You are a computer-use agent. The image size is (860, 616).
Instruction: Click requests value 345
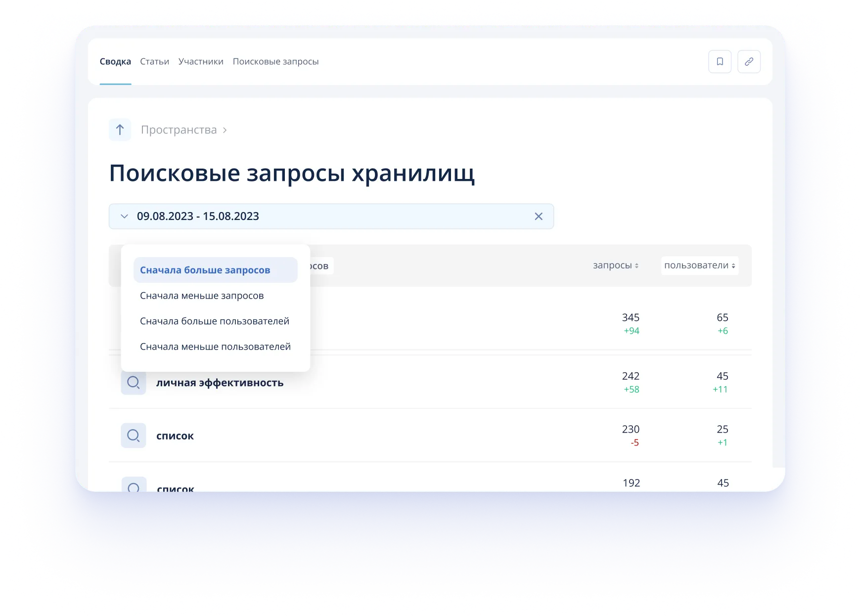pos(631,317)
